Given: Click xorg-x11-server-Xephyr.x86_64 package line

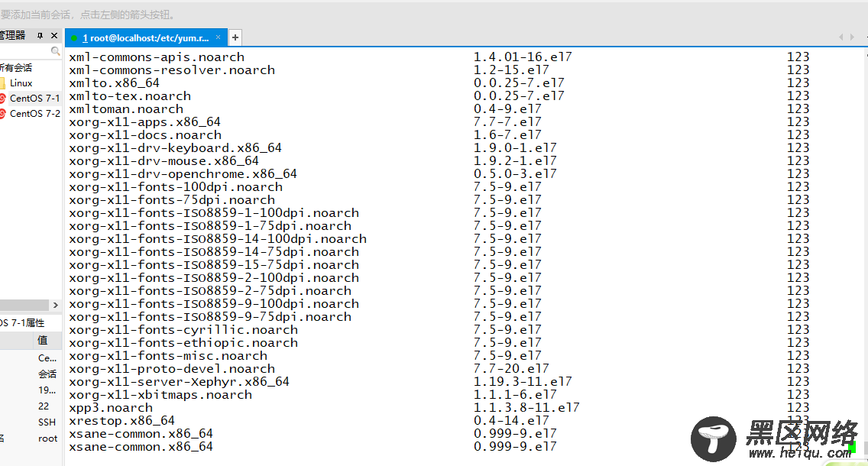Looking at the screenshot, I should [180, 382].
